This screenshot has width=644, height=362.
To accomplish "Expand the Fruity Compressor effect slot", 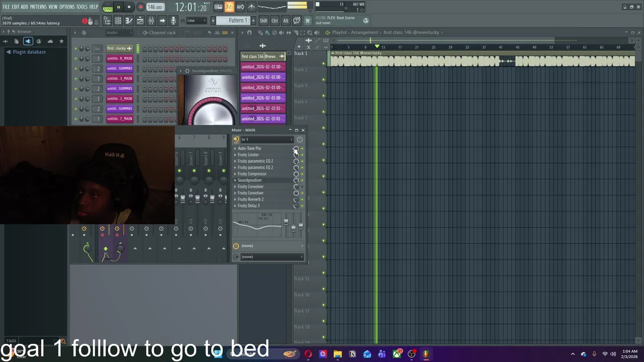I will click(x=235, y=174).
